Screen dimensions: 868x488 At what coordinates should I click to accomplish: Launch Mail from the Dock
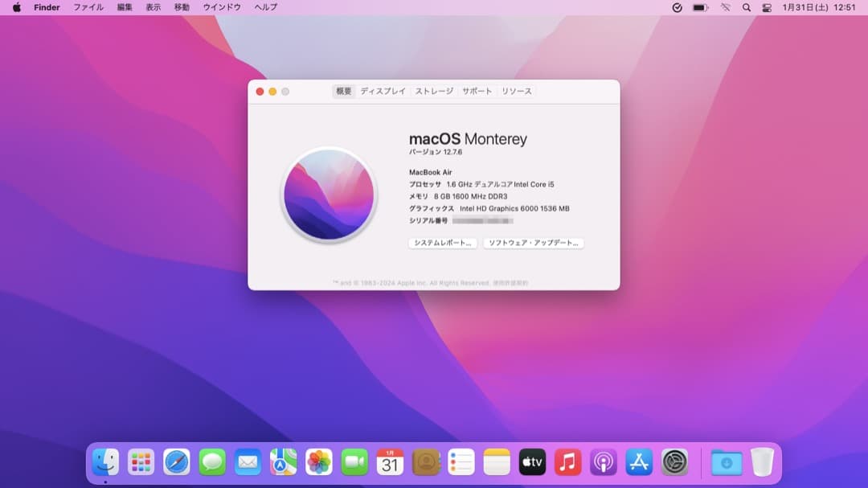pos(248,462)
